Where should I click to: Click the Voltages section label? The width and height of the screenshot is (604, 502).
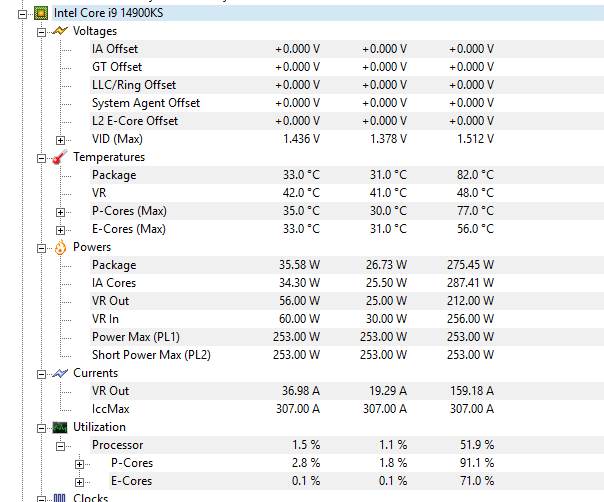95,31
